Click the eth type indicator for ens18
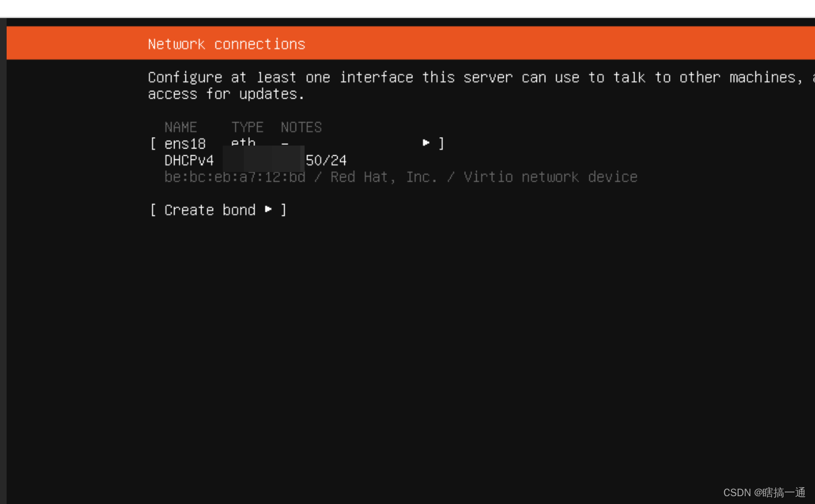This screenshot has height=504, width=815. coord(243,143)
